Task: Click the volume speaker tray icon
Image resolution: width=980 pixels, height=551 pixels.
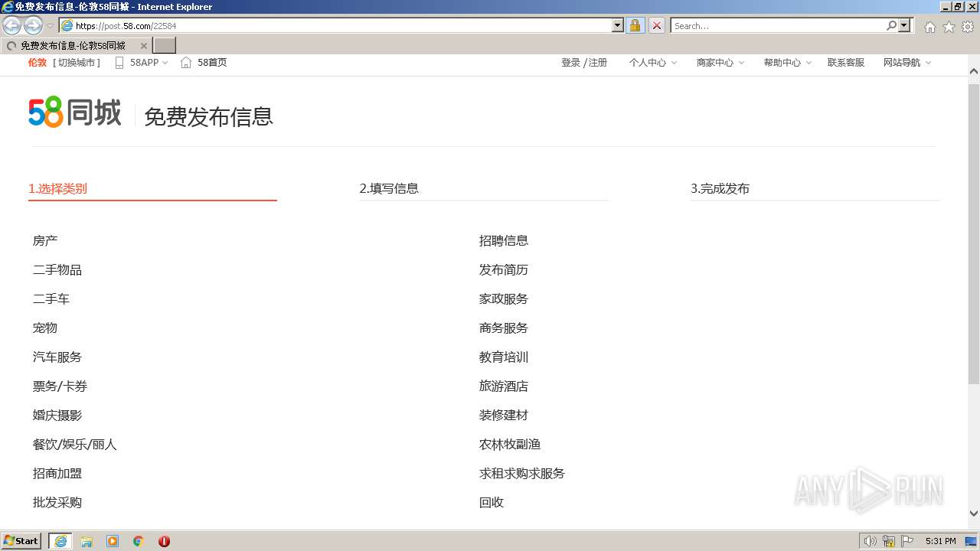Action: click(870, 541)
